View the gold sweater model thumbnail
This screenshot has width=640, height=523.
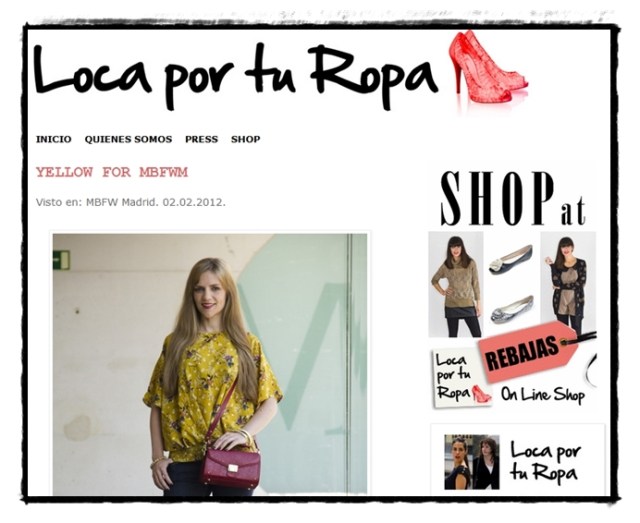click(x=456, y=285)
